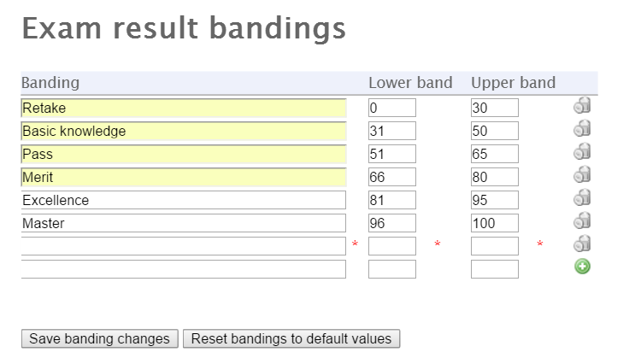Delete the Retake banding row
Image resolution: width=641 pixels, height=364 pixels.
582,106
